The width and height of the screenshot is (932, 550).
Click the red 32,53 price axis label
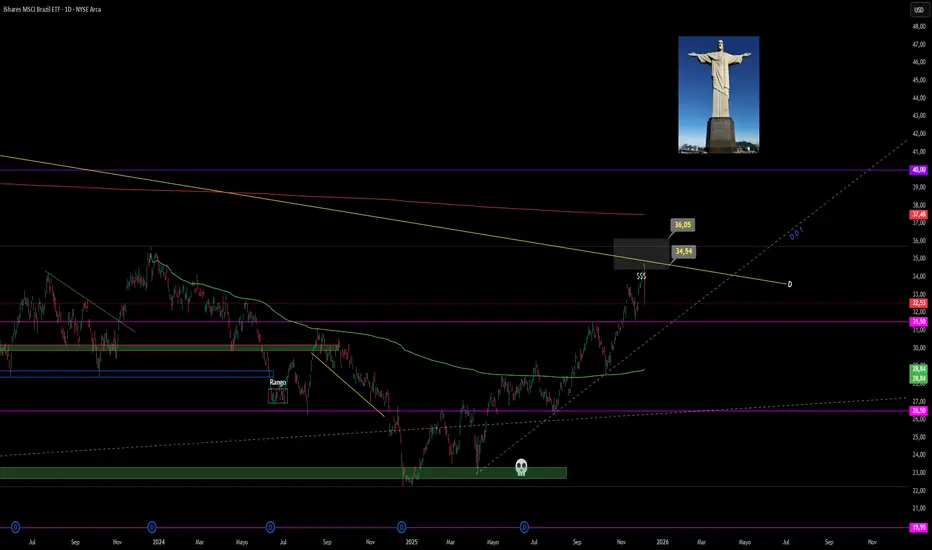(918, 303)
